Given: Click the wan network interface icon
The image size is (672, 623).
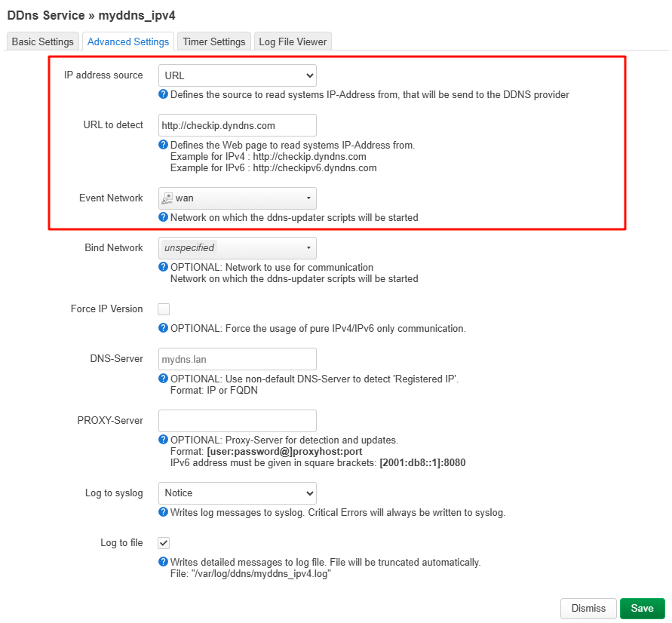Looking at the screenshot, I should 168,198.
